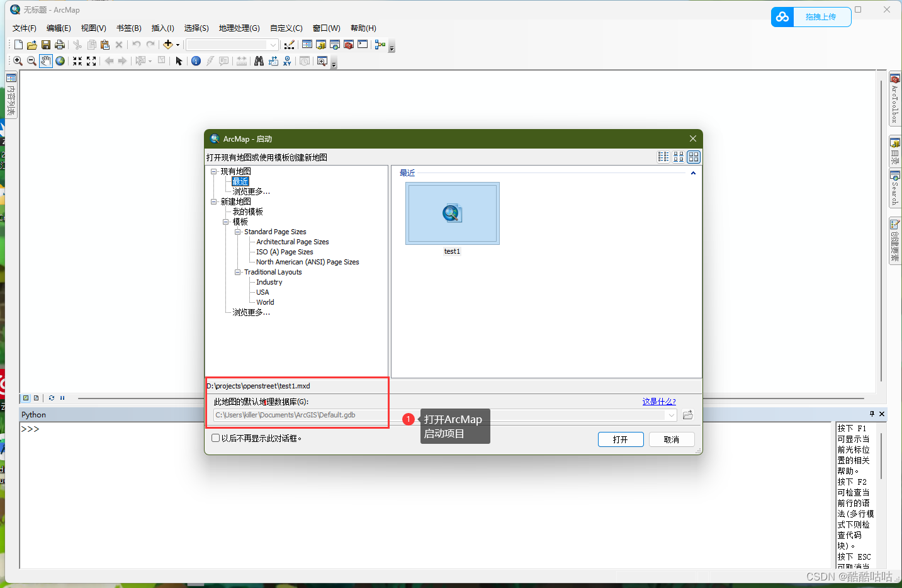
Task: Open the map scale dropdown
Action: (273, 45)
